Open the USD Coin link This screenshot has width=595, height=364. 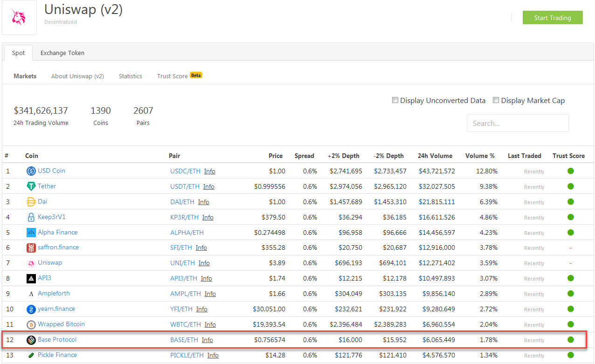[51, 171]
